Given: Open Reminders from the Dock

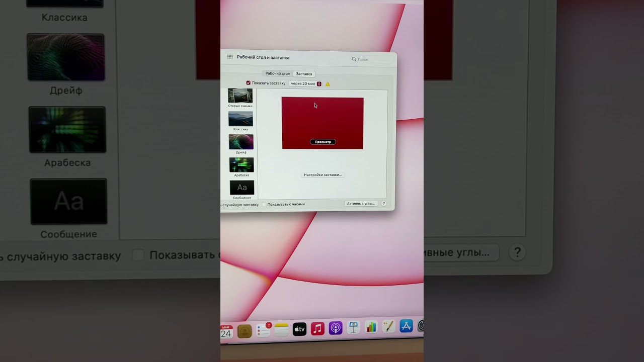Looking at the screenshot, I should [x=263, y=329].
